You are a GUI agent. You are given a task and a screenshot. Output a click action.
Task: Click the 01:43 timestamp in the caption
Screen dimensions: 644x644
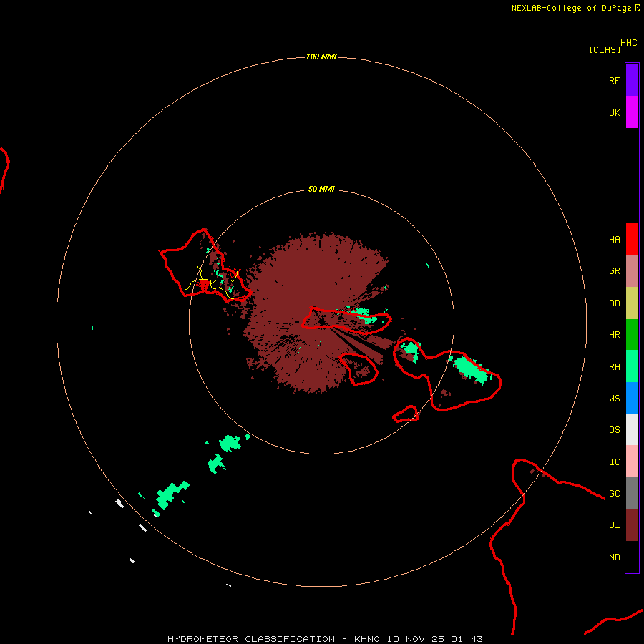pos(467,639)
